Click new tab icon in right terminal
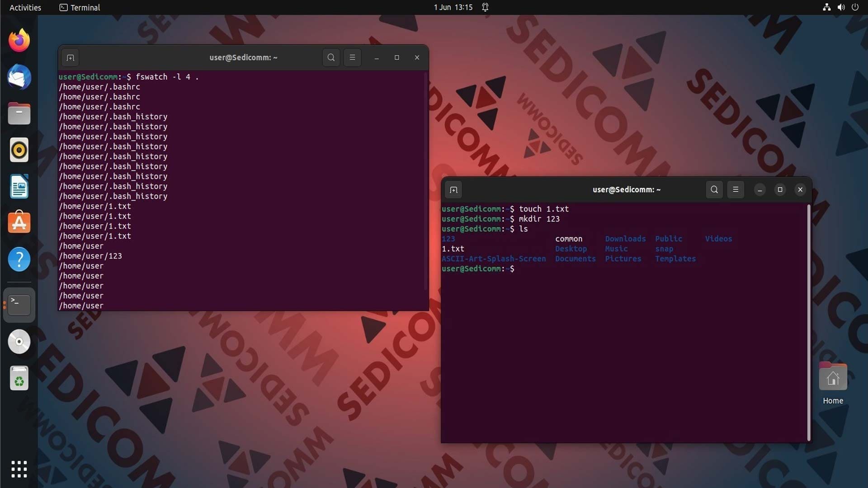This screenshot has height=488, width=868. (x=453, y=190)
